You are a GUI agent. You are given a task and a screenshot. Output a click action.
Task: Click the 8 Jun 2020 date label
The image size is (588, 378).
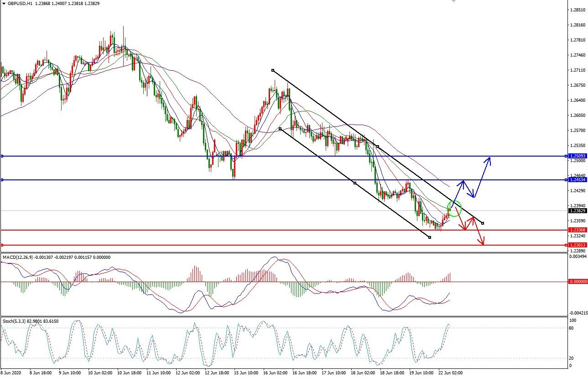pyautogui.click(x=11, y=373)
